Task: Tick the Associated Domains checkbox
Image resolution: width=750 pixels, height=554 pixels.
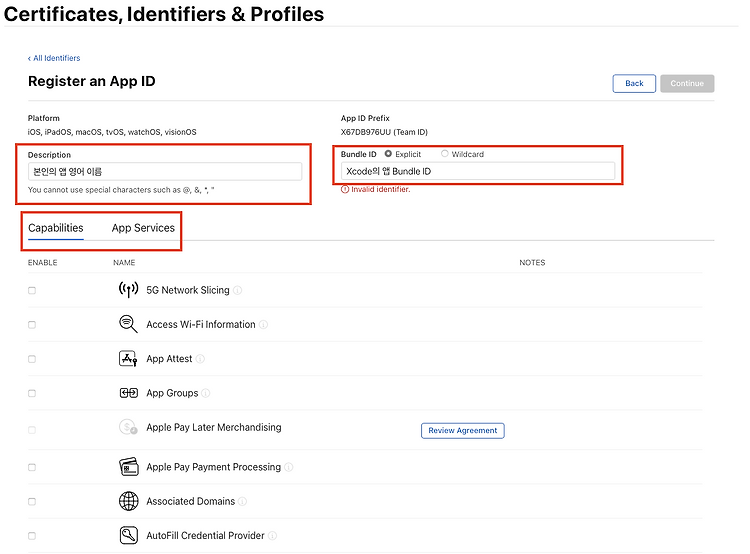Action: click(32, 501)
